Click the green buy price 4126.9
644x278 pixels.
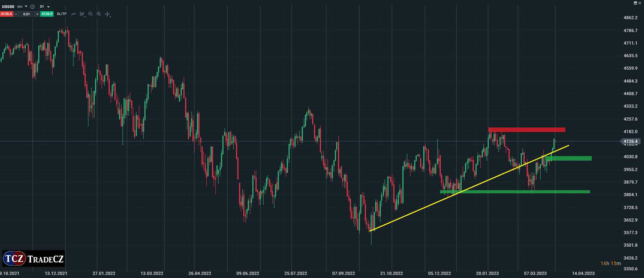point(47,14)
